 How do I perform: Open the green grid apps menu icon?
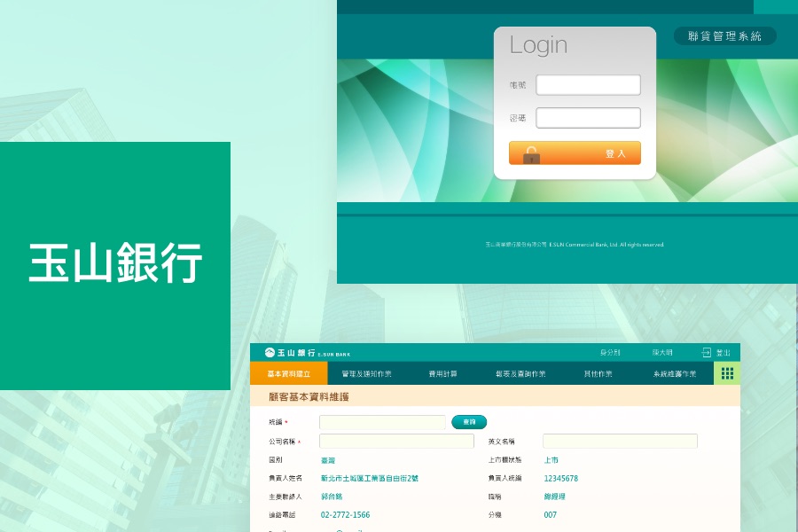[727, 373]
